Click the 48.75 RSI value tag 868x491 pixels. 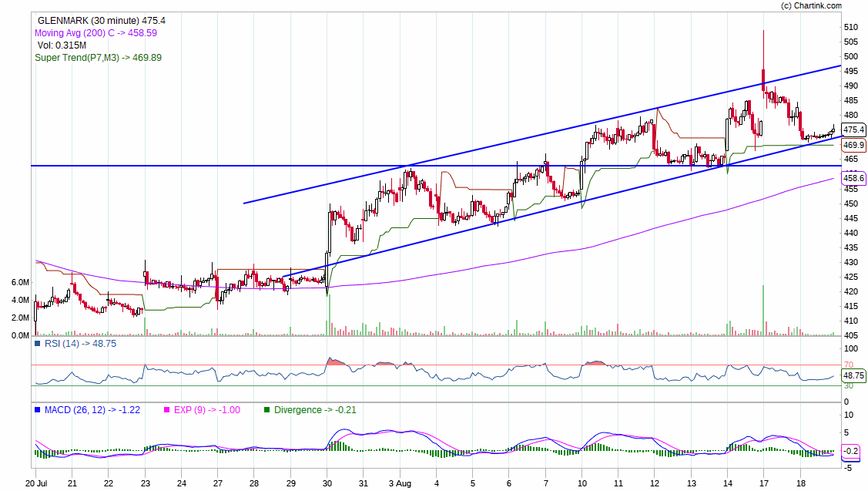tap(853, 375)
